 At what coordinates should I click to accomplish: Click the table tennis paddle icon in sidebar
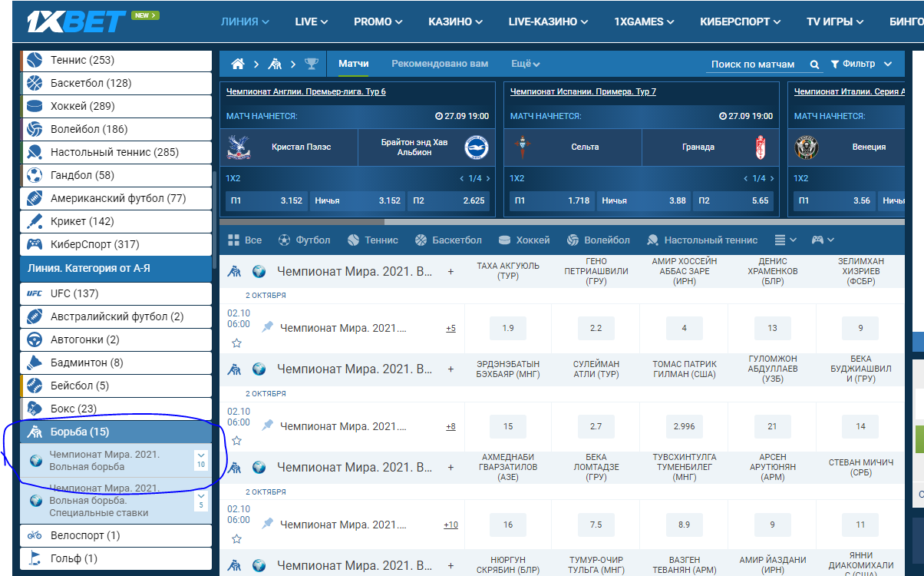tap(35, 152)
